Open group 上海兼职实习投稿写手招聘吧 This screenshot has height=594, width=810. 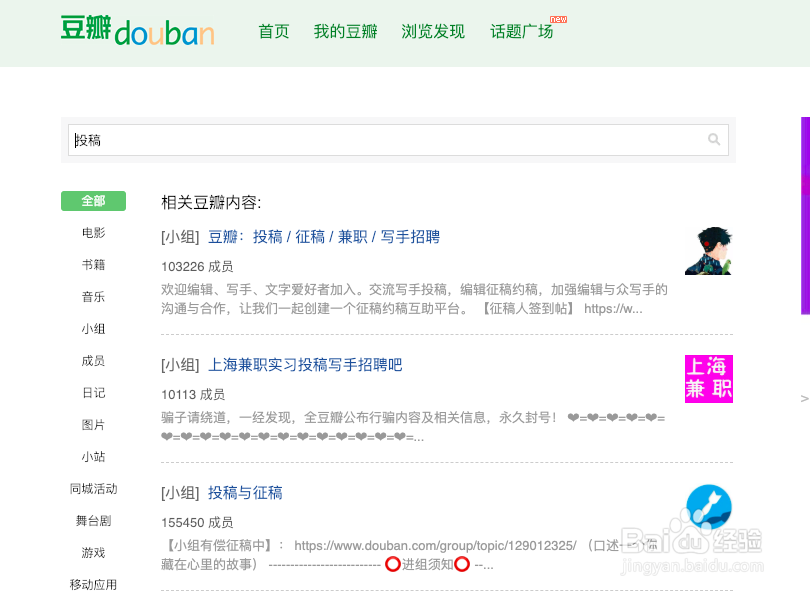coord(305,365)
